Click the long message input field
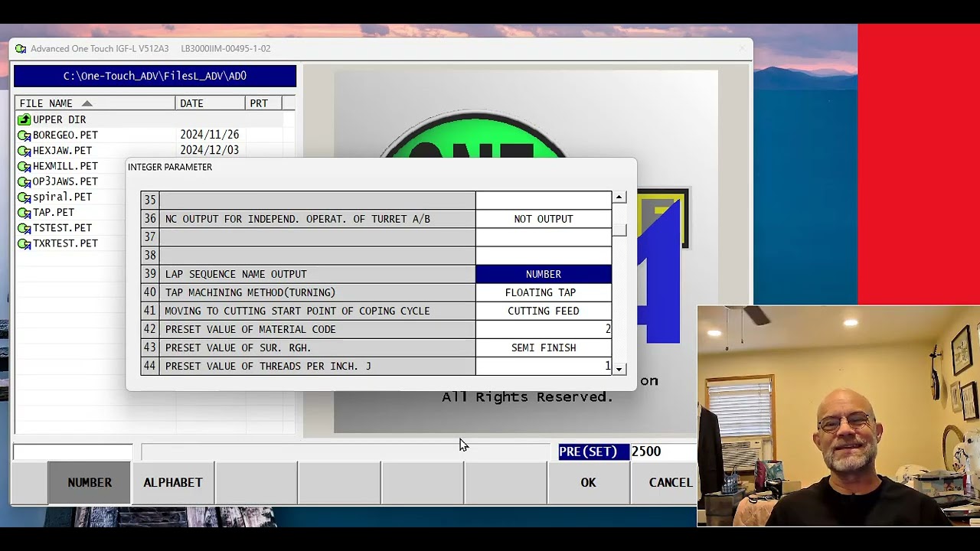Screen dimensions: 980x551 point(345,452)
